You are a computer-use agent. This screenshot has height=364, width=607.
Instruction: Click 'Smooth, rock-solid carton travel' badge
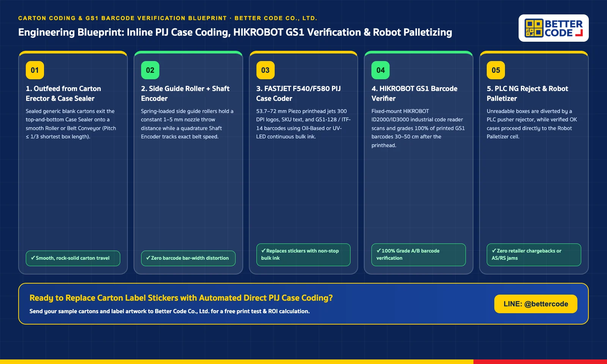(x=73, y=258)
